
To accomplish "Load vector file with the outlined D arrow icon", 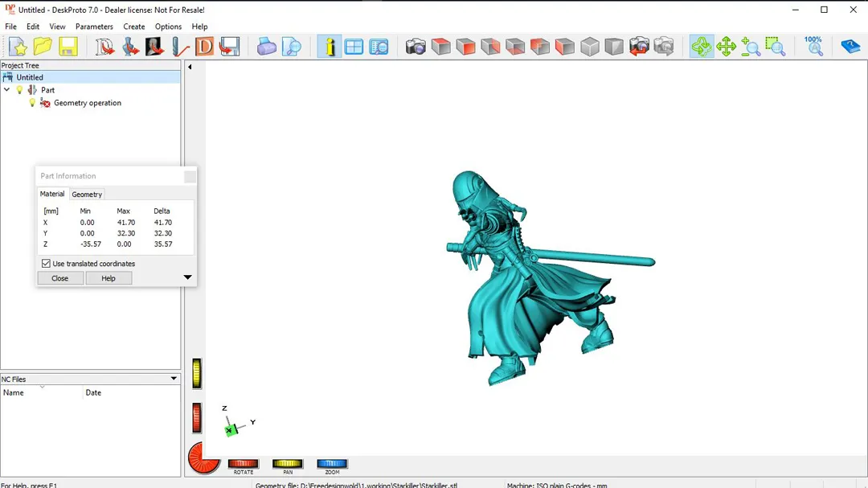I will (104, 47).
